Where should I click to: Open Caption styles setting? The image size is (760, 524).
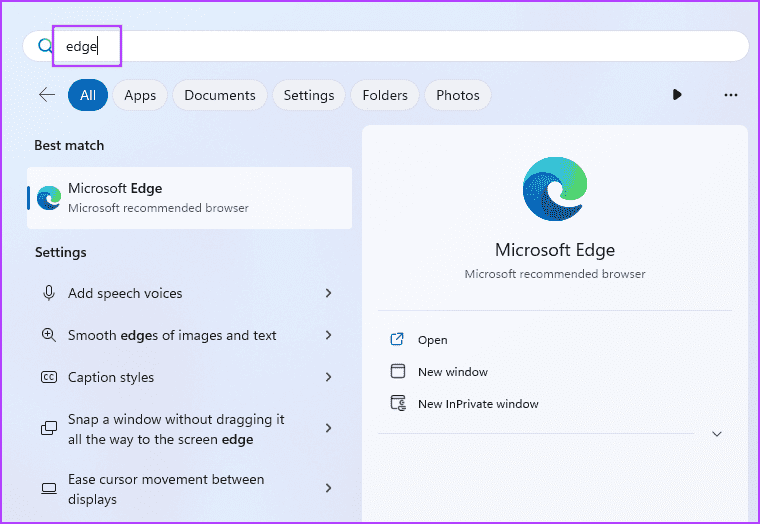coord(190,377)
